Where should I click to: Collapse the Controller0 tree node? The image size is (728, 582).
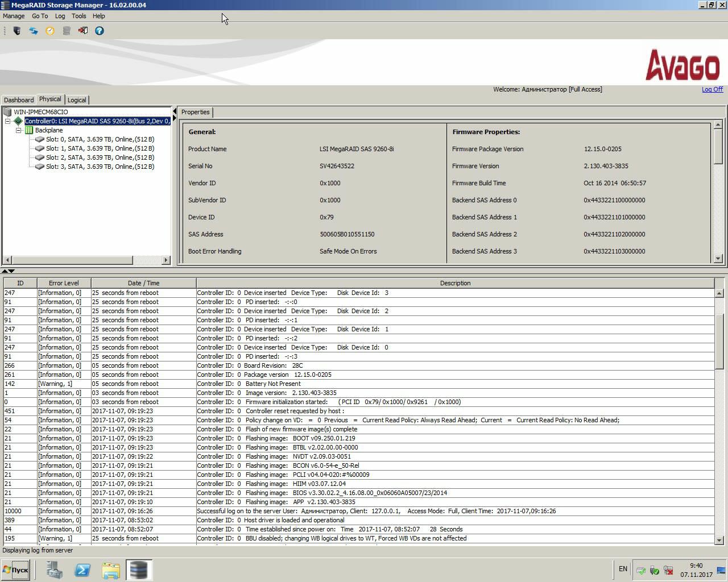pos(8,121)
